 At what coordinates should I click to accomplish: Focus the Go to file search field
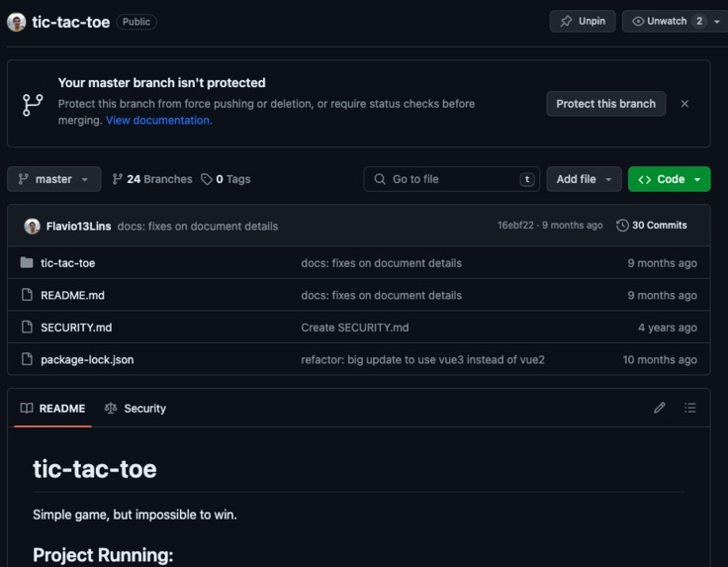point(451,179)
